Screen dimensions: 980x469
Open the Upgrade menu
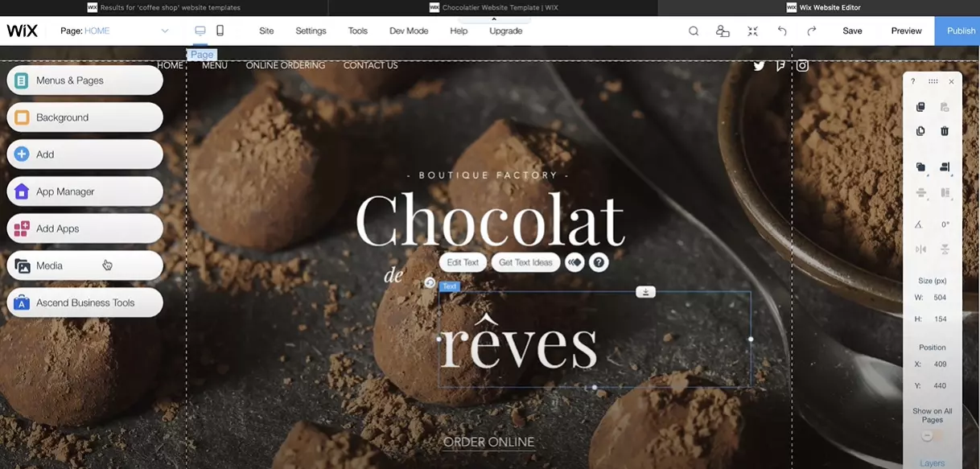506,31
